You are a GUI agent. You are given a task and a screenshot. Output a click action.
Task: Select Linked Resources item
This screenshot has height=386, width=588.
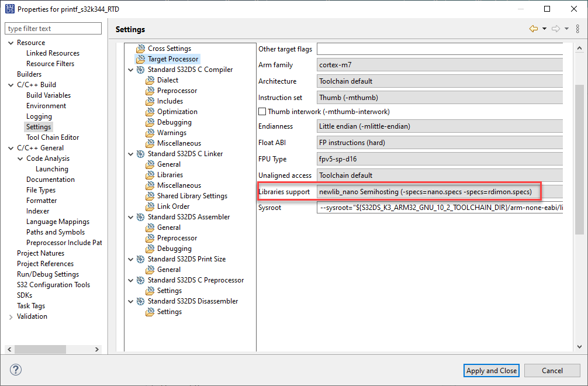pyautogui.click(x=53, y=53)
